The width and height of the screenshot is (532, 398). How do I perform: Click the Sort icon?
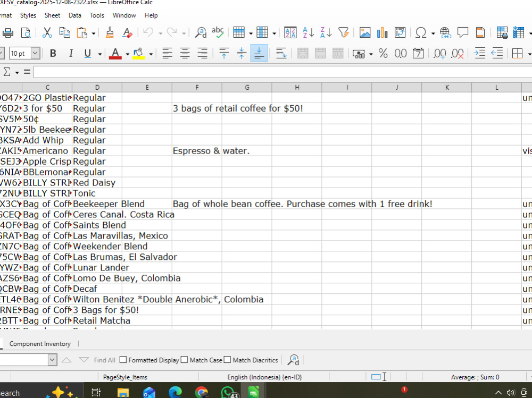[x=290, y=33]
